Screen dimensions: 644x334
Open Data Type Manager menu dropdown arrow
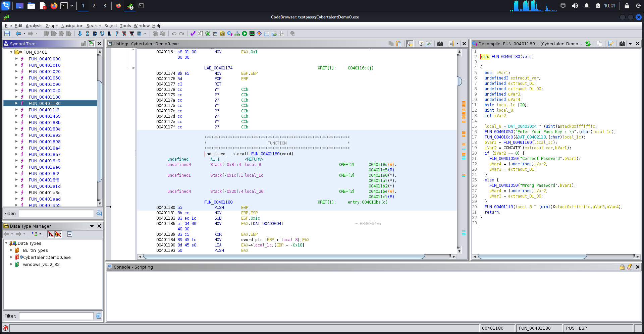coord(92,226)
